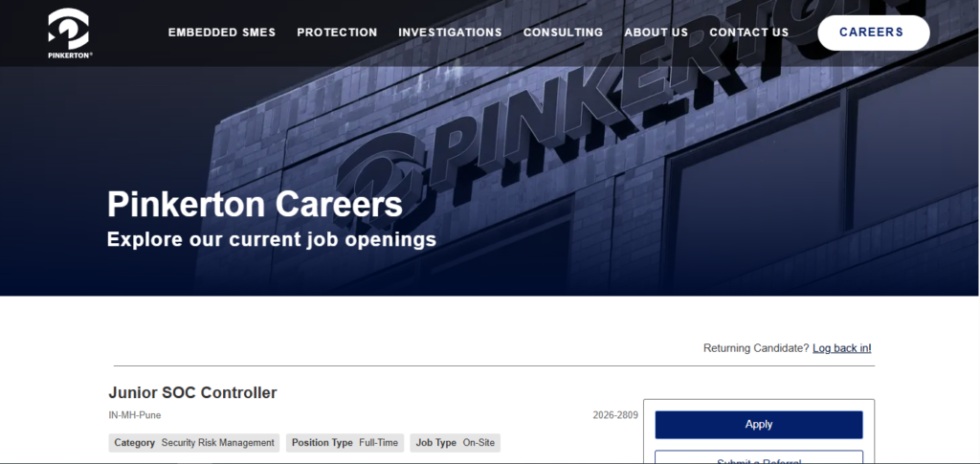Select the Junior SOC Controller title
Viewport: 980px width, 464px height.
pyautogui.click(x=192, y=393)
